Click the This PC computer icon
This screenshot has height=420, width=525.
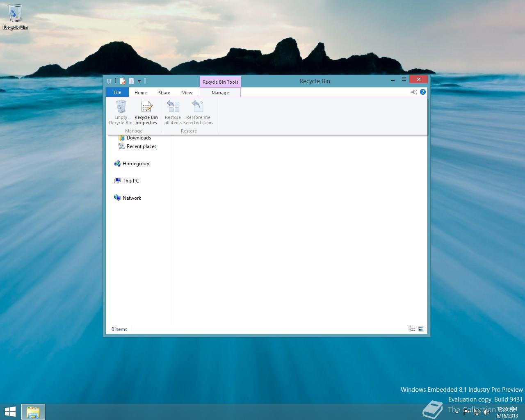(x=117, y=180)
